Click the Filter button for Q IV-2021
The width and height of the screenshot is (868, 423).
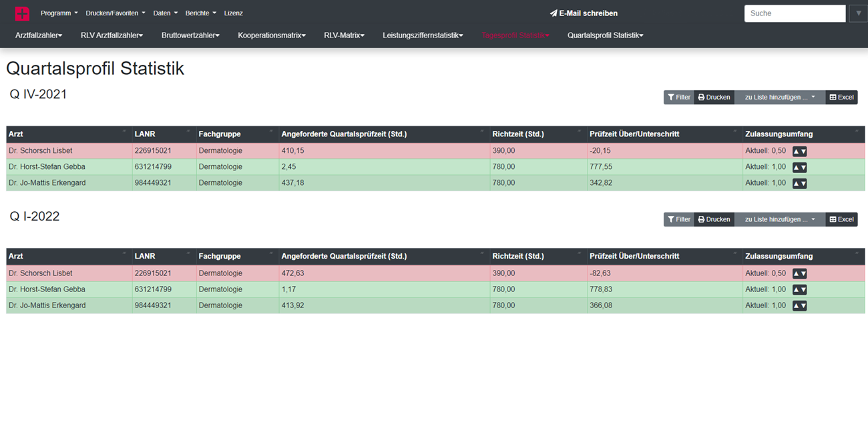(x=678, y=98)
